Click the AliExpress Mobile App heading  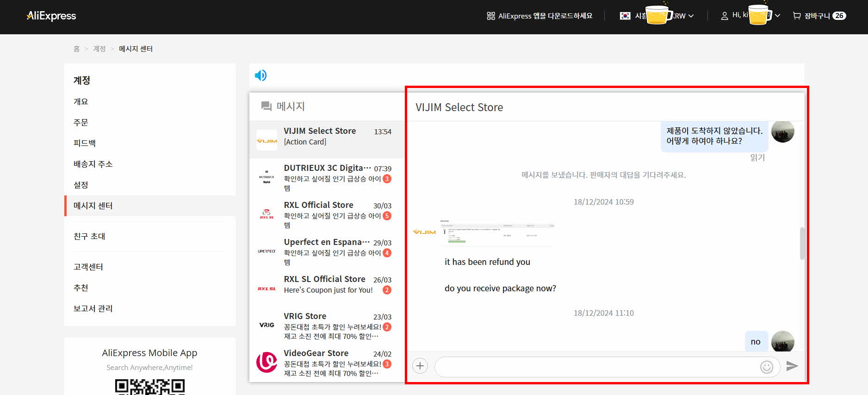(149, 353)
